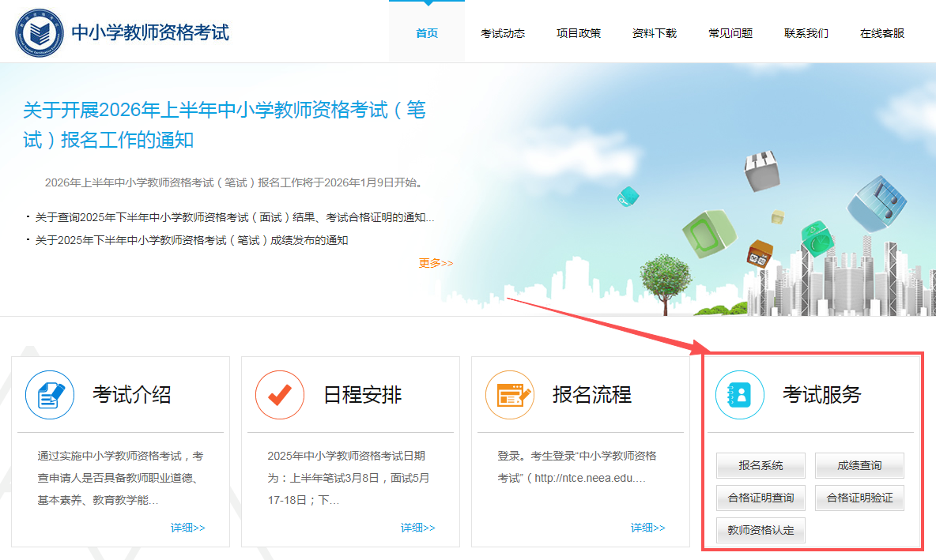This screenshot has height=560, width=936.
Task: Navigate to 联系我们 page
Action: click(x=806, y=33)
